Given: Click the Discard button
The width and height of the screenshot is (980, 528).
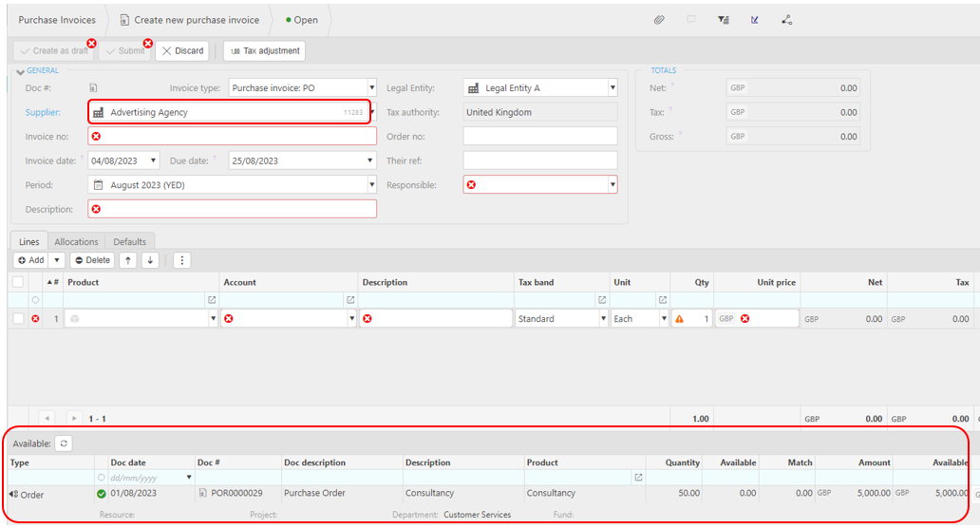Looking at the screenshot, I should pos(182,50).
